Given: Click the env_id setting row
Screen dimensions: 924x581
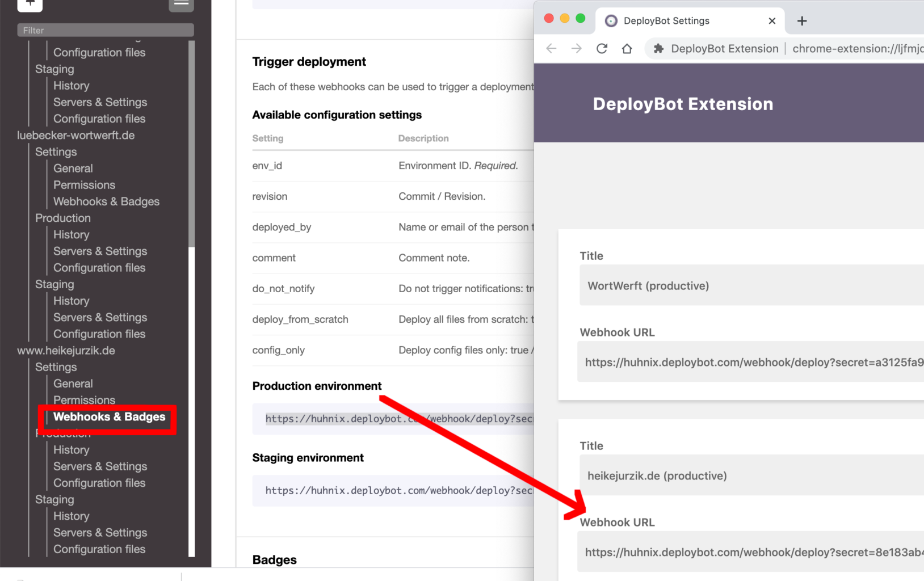Looking at the screenshot, I should point(393,166).
